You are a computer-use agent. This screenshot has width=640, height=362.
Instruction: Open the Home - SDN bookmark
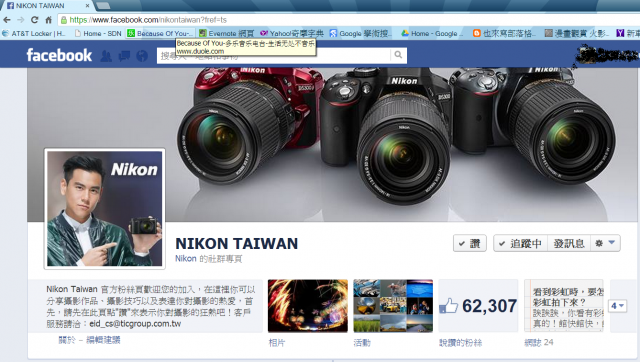pos(98,33)
